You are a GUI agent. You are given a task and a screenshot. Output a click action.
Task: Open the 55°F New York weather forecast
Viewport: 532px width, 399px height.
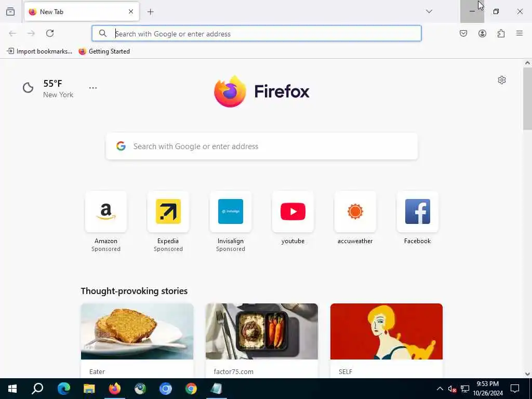coord(48,88)
